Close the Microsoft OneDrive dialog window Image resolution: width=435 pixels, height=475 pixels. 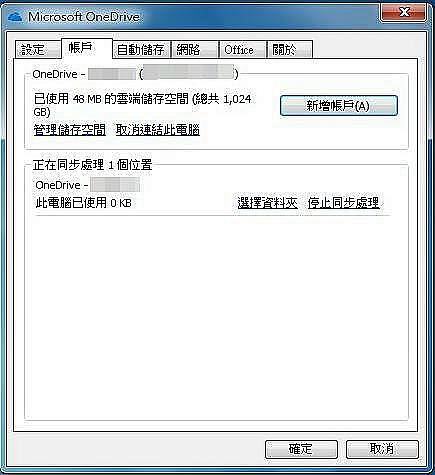(x=404, y=12)
